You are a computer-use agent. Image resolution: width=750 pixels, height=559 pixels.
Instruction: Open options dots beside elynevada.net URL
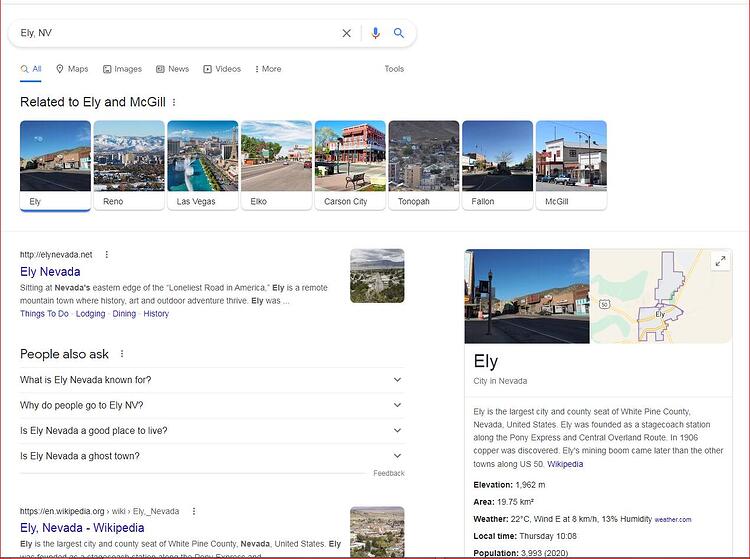click(x=107, y=254)
